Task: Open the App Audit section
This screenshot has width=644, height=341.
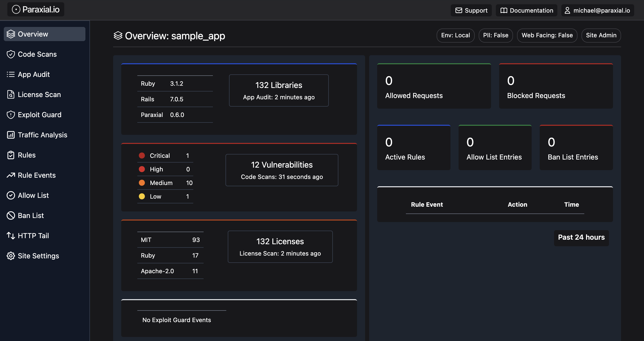Action: (45, 74)
